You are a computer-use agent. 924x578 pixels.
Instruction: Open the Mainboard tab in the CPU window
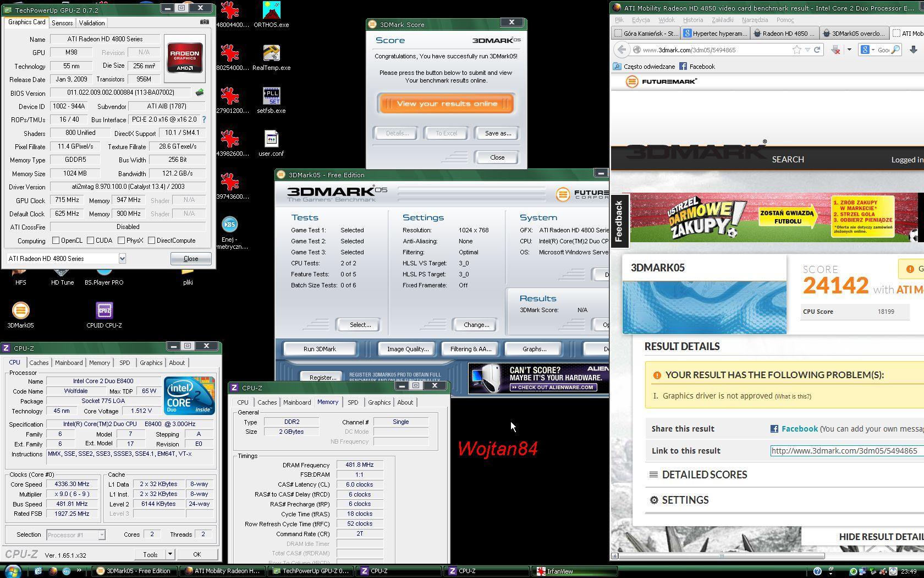pos(69,363)
